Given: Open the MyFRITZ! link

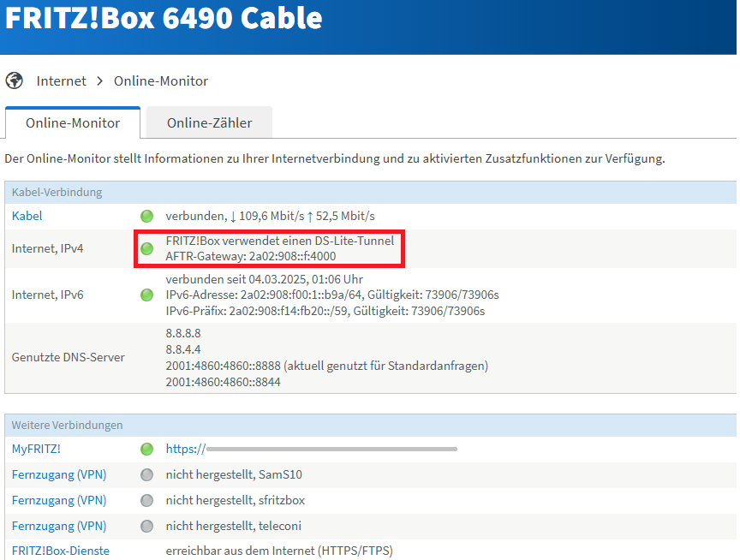Looking at the screenshot, I should (36, 449).
